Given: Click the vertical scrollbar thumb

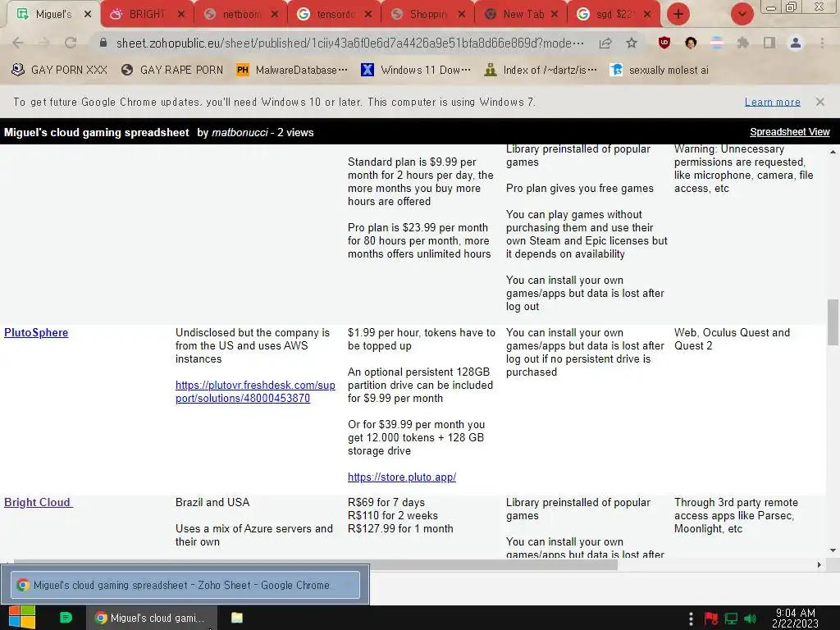Looking at the screenshot, I should 833,322.
